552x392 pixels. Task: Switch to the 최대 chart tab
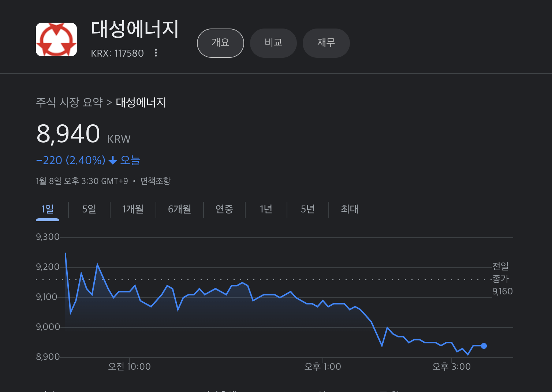click(x=350, y=209)
